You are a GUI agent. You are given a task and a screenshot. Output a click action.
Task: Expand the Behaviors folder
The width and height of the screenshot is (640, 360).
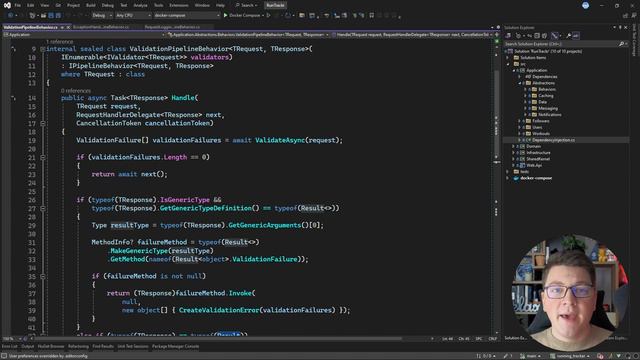pyautogui.click(x=525, y=89)
